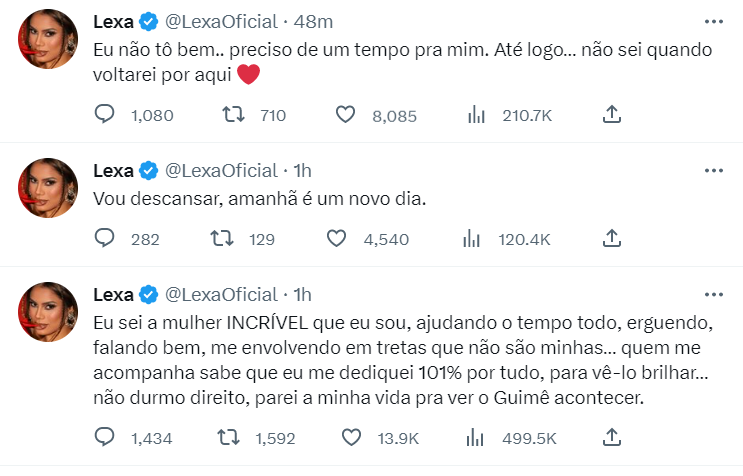Share the 'Vou descansar' tweet
The image size is (743, 476).
click(x=612, y=238)
